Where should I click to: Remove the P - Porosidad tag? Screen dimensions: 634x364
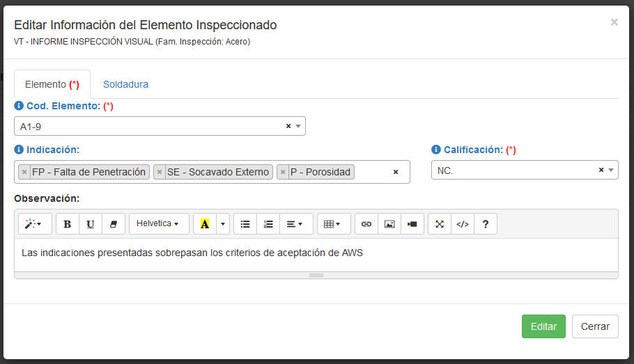pyautogui.click(x=283, y=172)
